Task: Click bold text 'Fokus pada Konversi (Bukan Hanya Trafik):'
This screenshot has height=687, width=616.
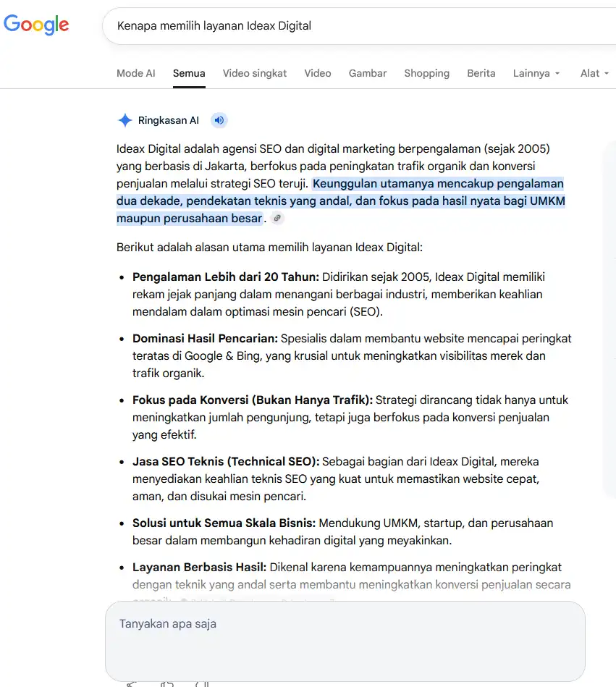Action: pyautogui.click(x=253, y=400)
